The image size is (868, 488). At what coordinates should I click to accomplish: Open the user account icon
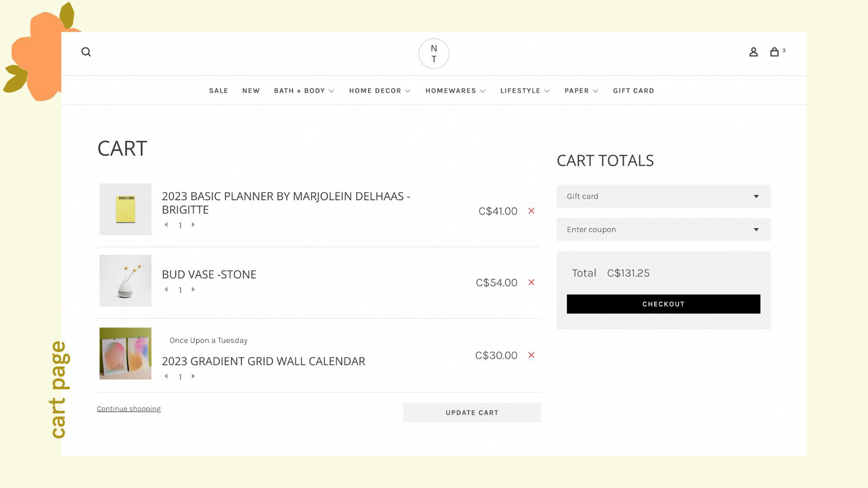(753, 52)
